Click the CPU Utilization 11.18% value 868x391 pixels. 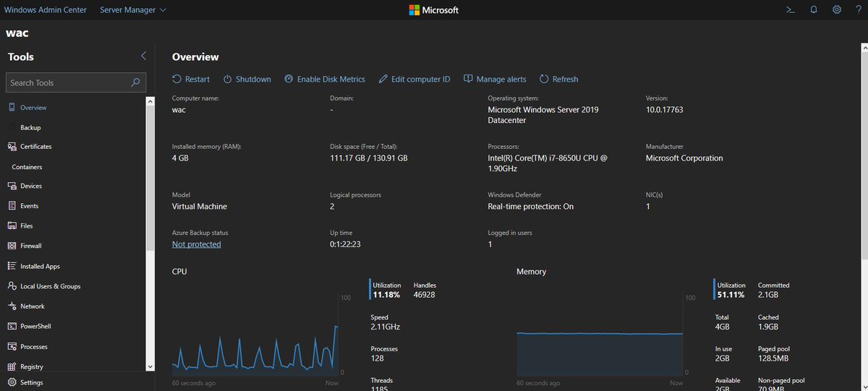(x=387, y=295)
